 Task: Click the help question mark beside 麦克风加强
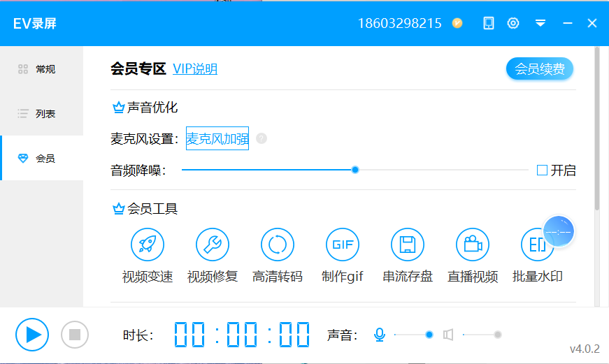261,138
